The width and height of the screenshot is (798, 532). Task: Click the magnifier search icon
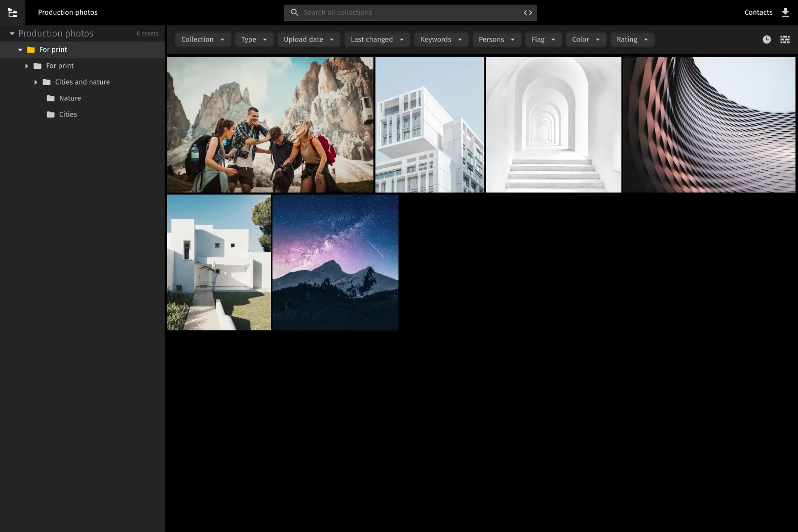294,13
